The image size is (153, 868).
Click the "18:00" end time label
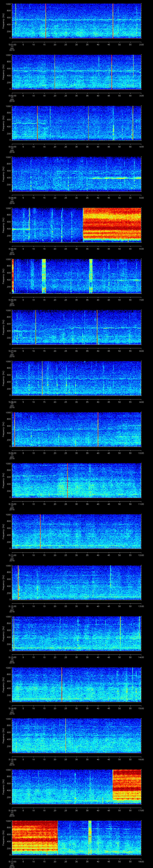click(x=141, y=862)
